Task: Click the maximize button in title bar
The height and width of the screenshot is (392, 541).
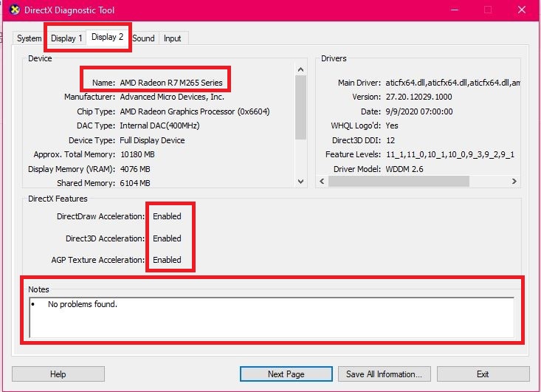Action: point(488,10)
